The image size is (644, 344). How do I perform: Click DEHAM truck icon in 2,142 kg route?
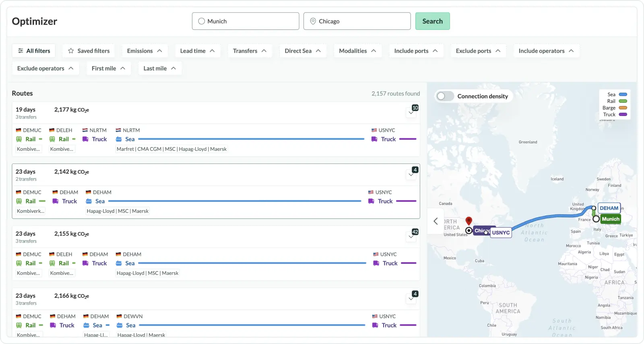pos(56,201)
